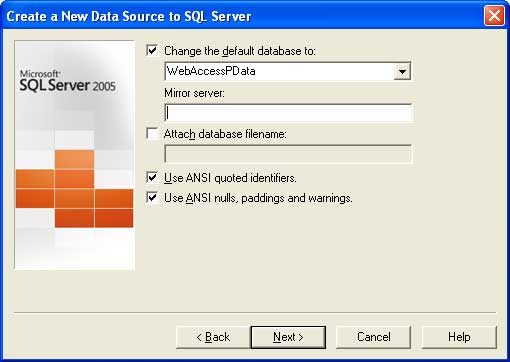Click the 'Use ANSI nulls, paddings and warnings.' label
This screenshot has width=510, height=362.
pos(258,198)
